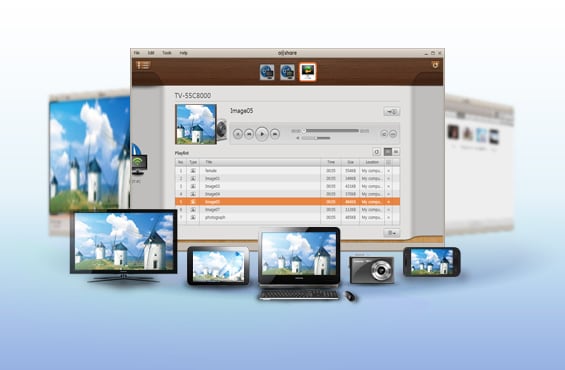Switch to the rightmost playlist view button
Screen dimensions: 565x370
point(396,152)
